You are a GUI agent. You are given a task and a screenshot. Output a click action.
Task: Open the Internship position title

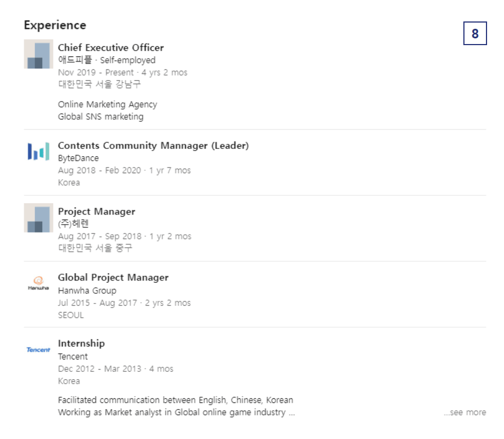81,343
